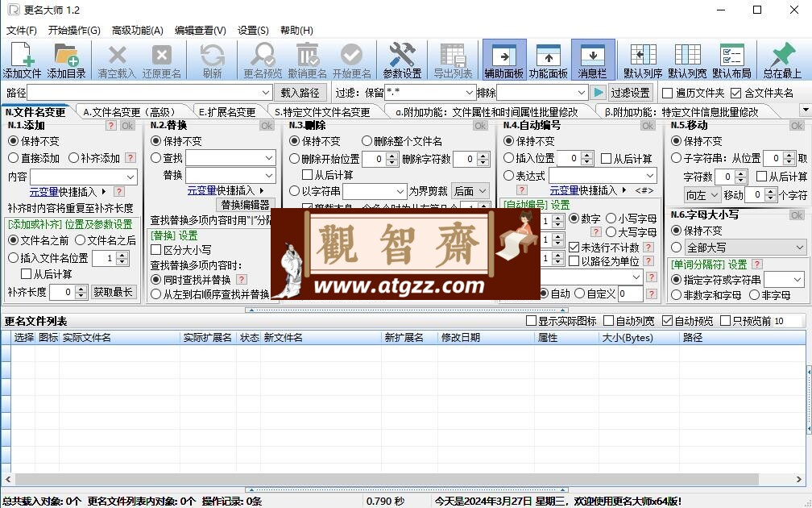Click the 添加目录 (add folder) toolbar icon
812x508 pixels.
66,60
